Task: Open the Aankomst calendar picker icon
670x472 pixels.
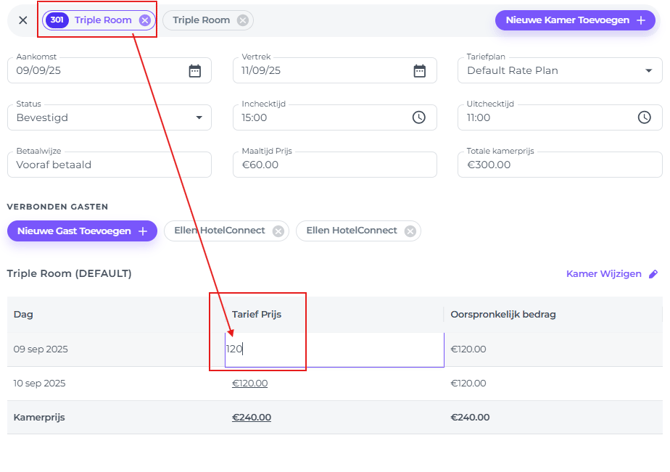Action: tap(195, 71)
